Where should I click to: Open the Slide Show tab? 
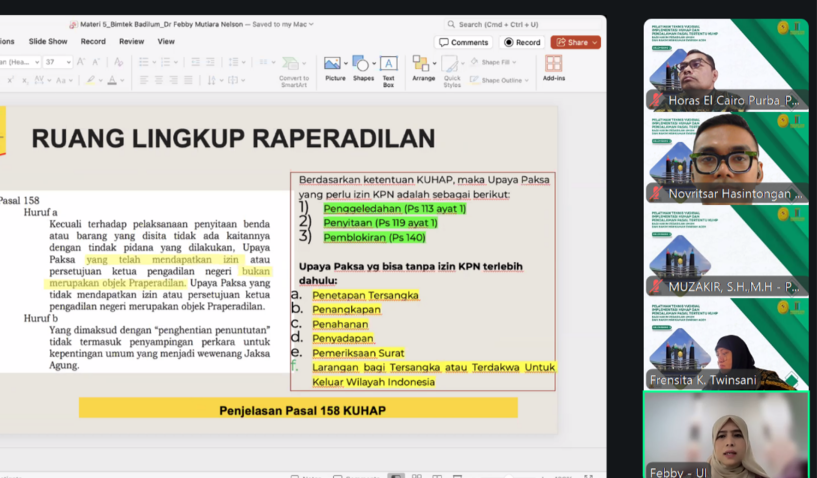click(x=48, y=42)
